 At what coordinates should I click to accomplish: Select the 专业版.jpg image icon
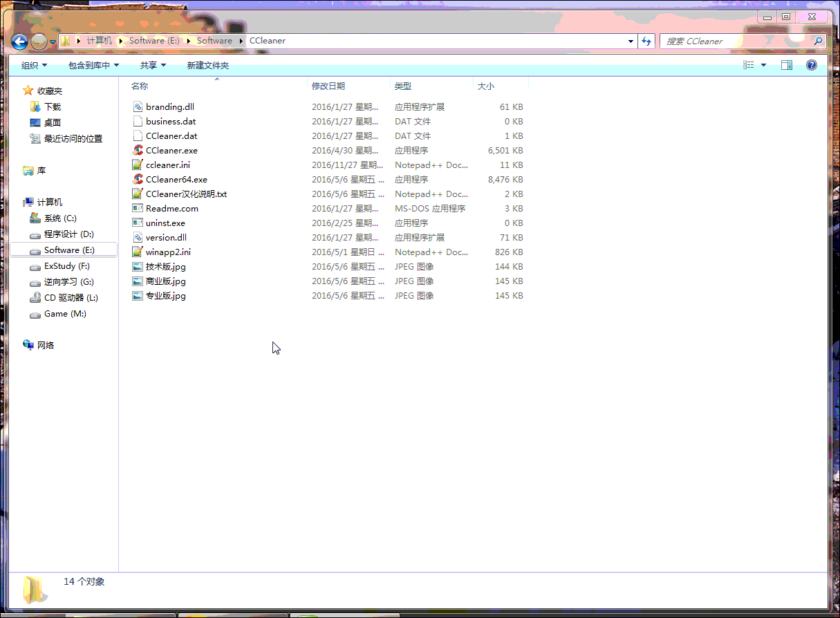click(138, 295)
